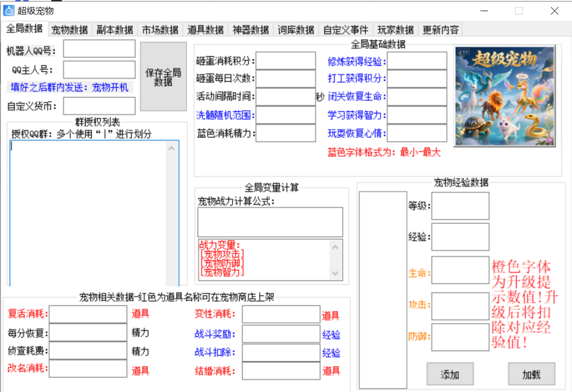Click the 超级宠物 app icon in title bar
This screenshot has width=572, height=392.
click(9, 11)
